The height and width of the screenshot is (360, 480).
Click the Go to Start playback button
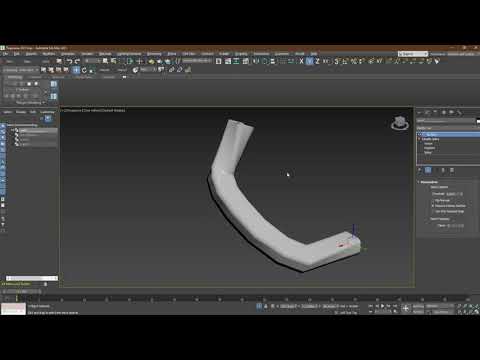(x=371, y=306)
